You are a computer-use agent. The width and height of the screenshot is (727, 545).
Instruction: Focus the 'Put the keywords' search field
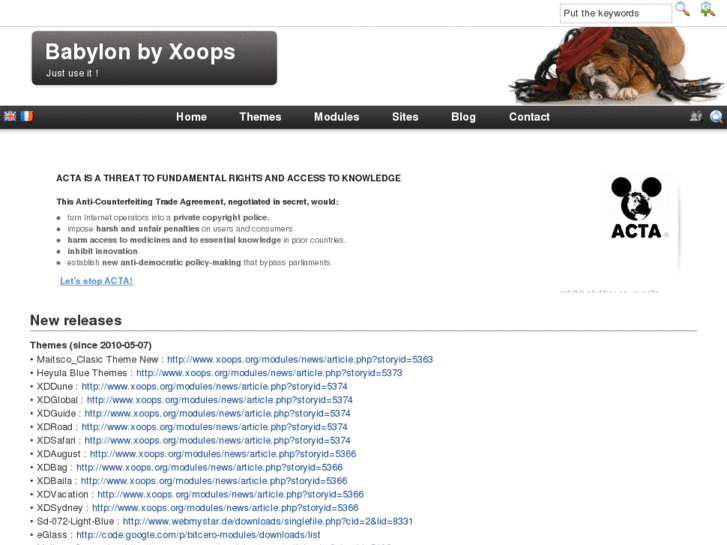(x=616, y=13)
